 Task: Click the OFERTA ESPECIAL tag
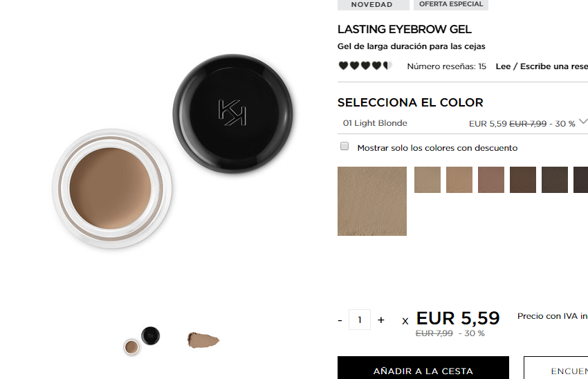point(451,5)
